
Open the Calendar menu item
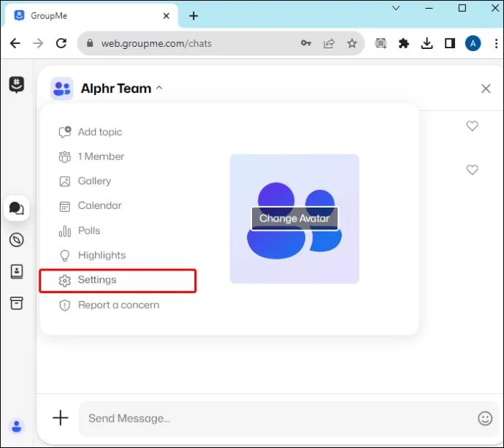(90, 206)
